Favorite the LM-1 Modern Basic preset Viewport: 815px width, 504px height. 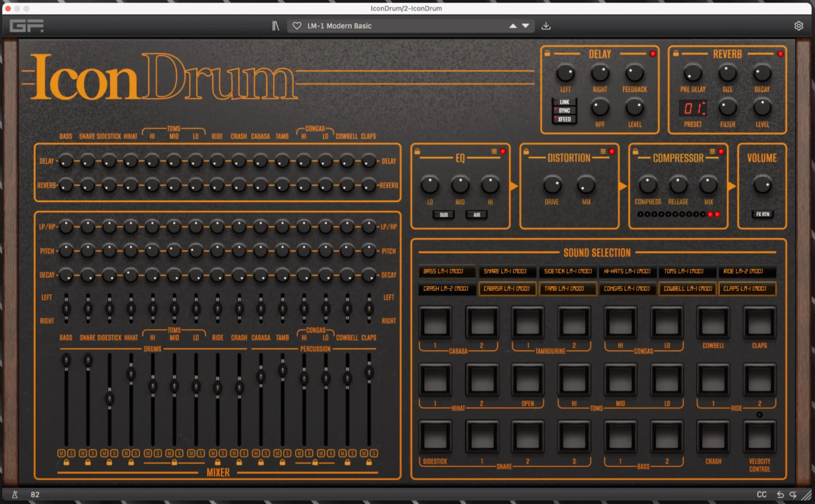click(297, 26)
